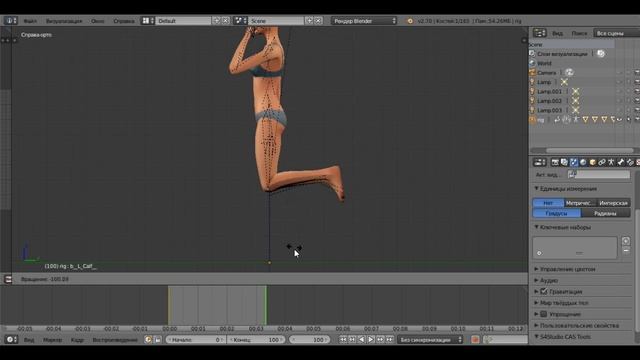Open the Render Layers properties tab
The width and height of the screenshot is (640, 360).
point(564,162)
